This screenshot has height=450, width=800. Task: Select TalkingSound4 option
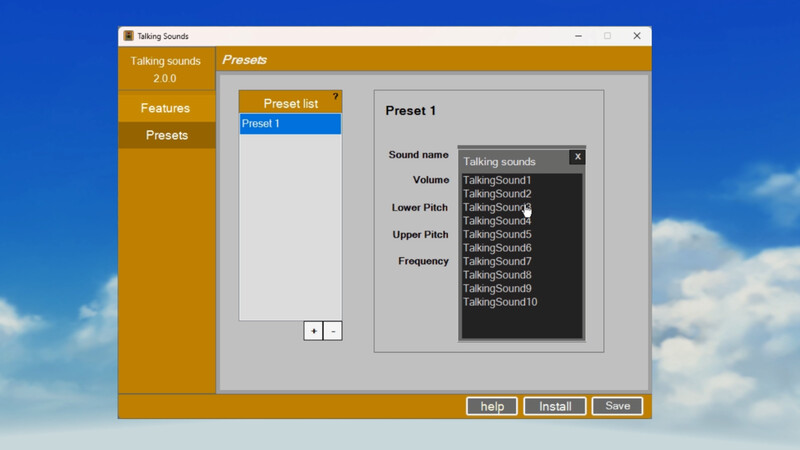coord(497,221)
